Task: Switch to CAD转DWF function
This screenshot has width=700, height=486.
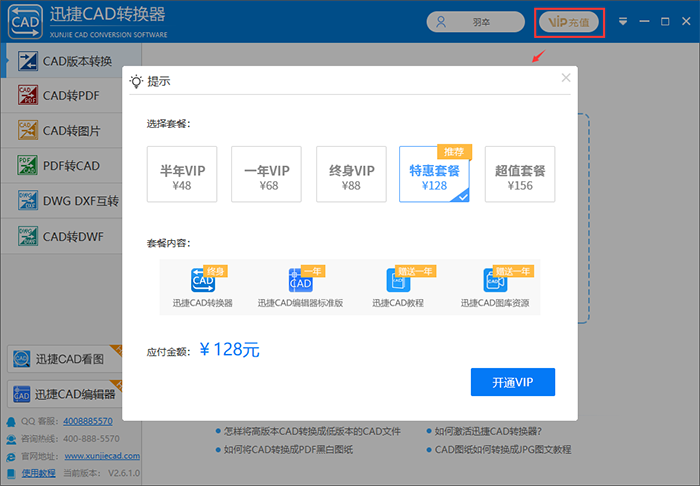Action: tap(62, 236)
